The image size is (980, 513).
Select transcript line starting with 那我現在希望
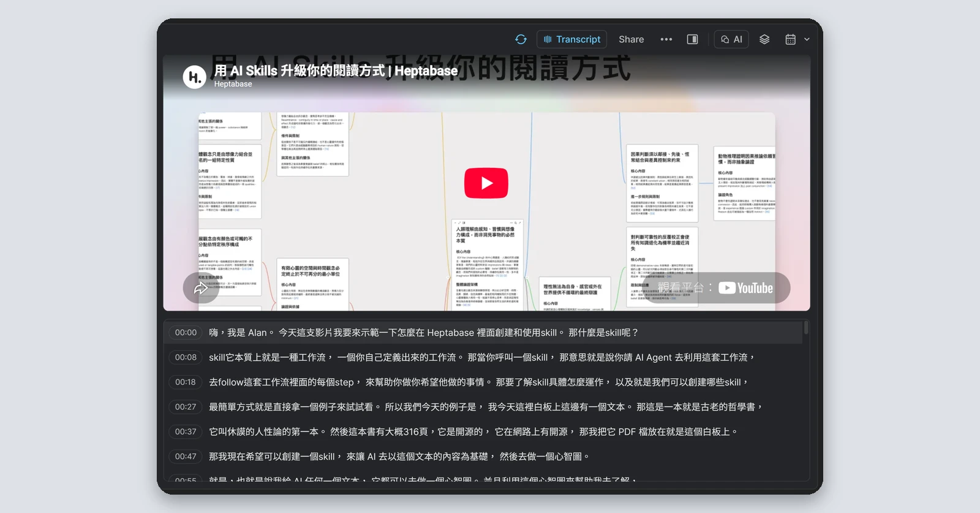click(399, 456)
